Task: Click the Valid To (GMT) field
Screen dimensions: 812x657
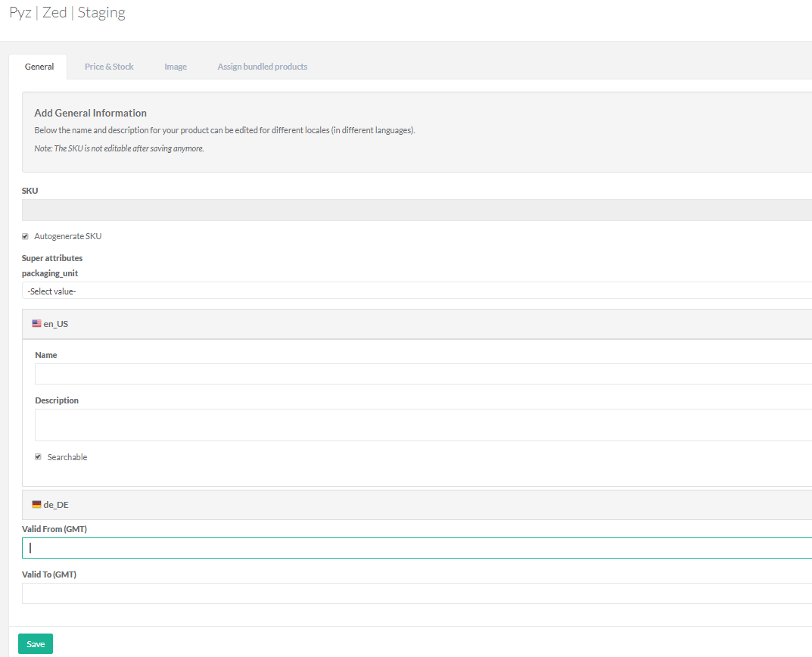Action: click(417, 593)
